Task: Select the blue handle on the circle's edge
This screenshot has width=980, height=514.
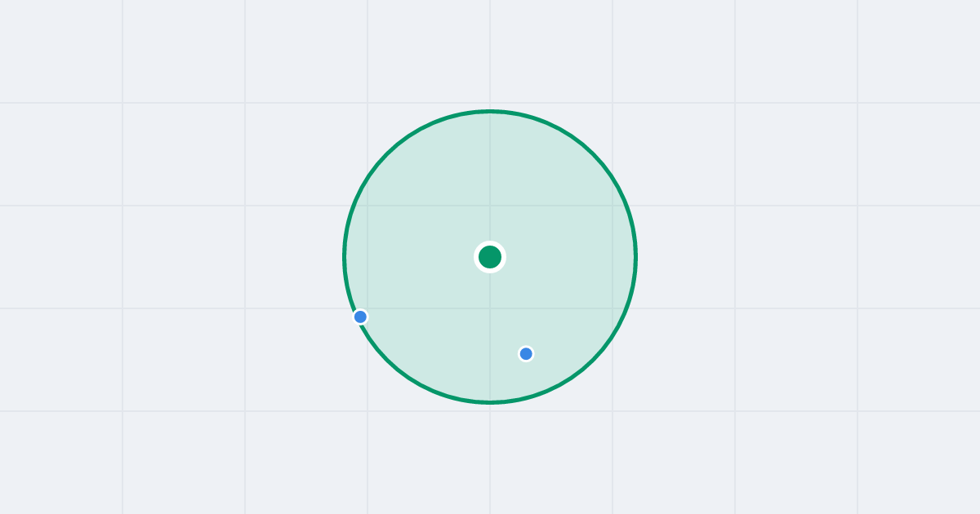Action: (360, 317)
